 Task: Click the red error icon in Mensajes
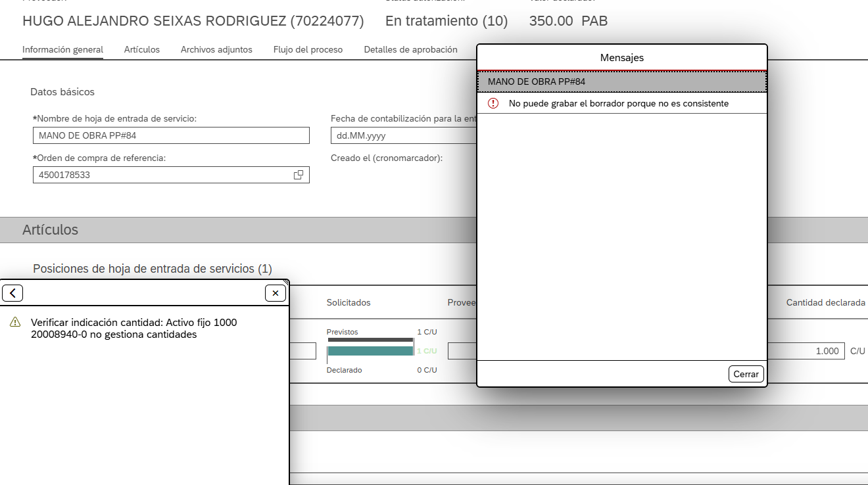pyautogui.click(x=493, y=103)
